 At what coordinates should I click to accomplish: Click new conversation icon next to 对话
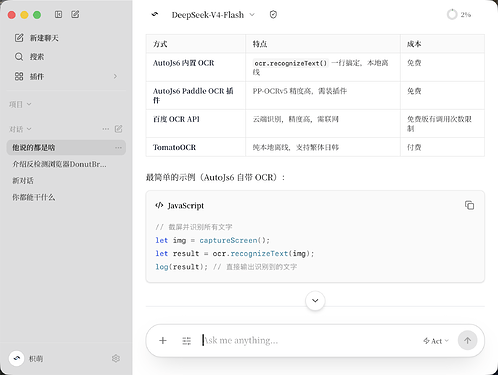pyautogui.click(x=118, y=129)
